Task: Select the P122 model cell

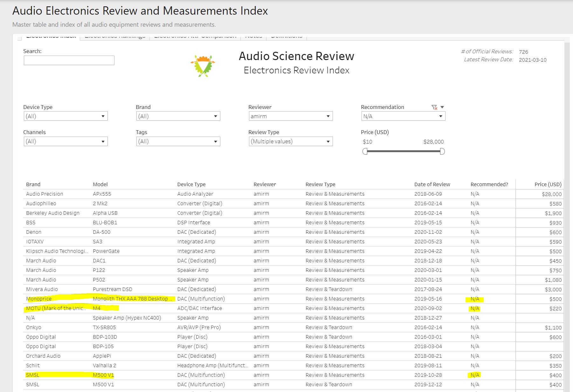Action: point(99,270)
